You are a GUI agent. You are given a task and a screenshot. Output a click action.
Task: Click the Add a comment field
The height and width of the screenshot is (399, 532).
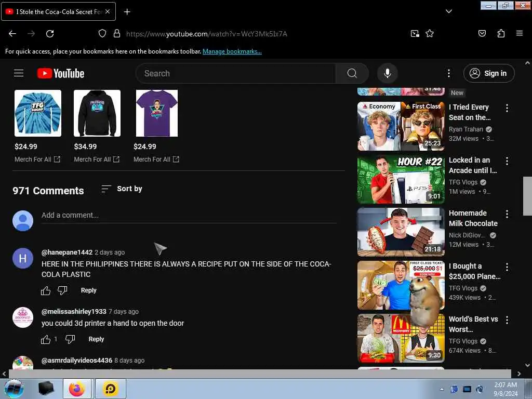tap(189, 215)
